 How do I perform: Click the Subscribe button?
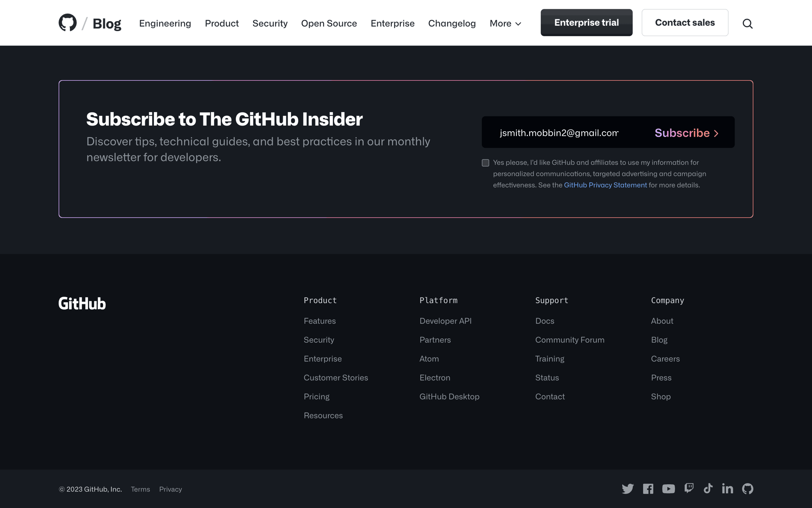(686, 133)
